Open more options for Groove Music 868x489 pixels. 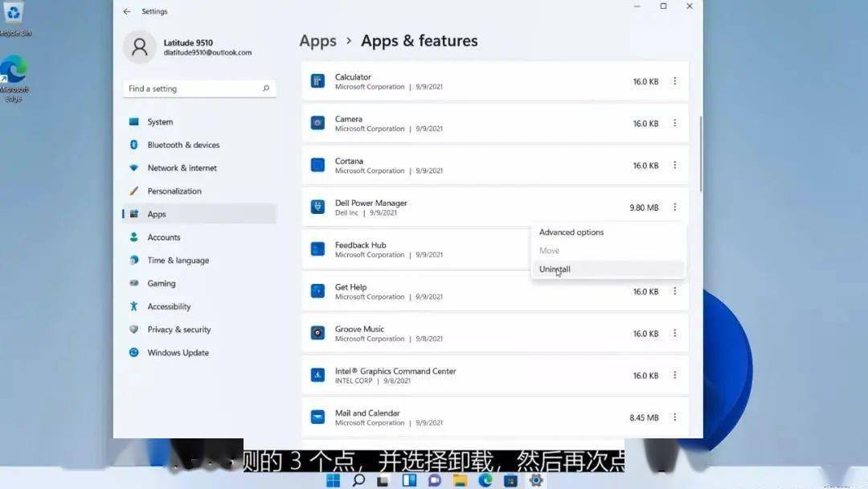click(675, 333)
